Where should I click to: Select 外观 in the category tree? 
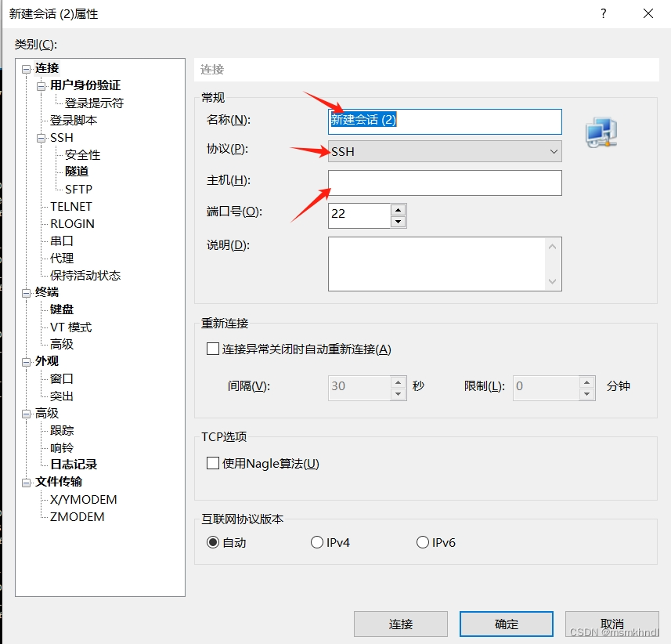click(47, 361)
